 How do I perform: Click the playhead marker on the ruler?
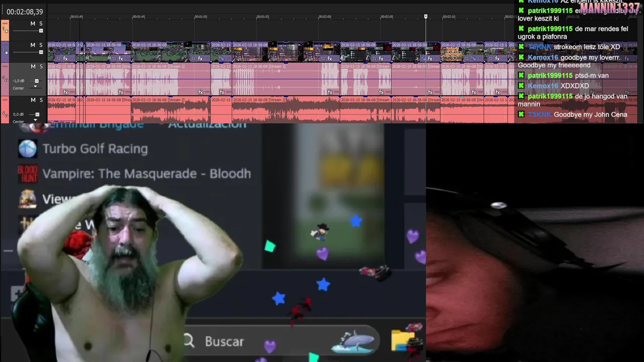[x=426, y=17]
